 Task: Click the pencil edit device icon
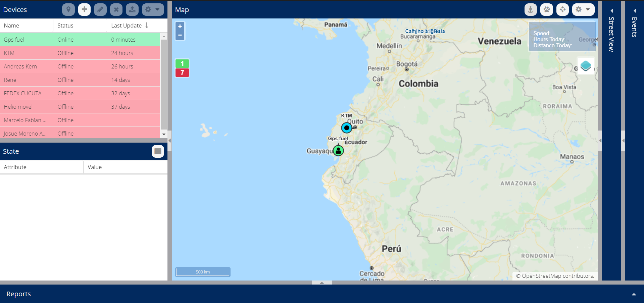[100, 9]
